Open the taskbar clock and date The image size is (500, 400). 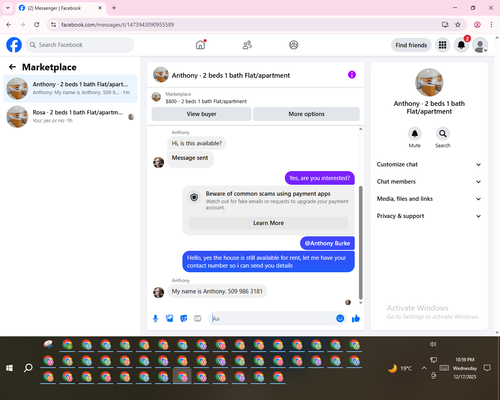[x=465, y=368]
